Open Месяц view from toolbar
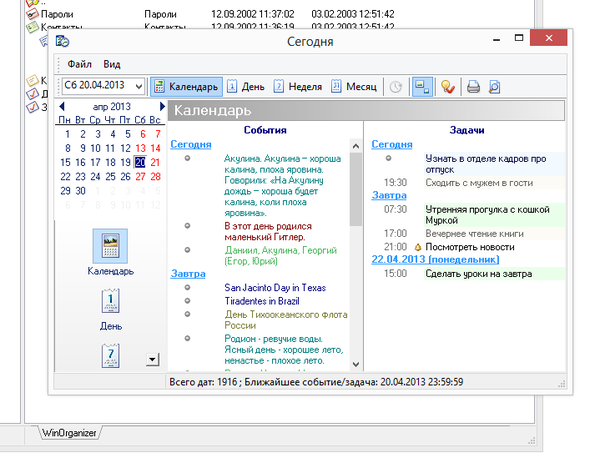Viewport: 600px width, 468px height. tap(354, 86)
